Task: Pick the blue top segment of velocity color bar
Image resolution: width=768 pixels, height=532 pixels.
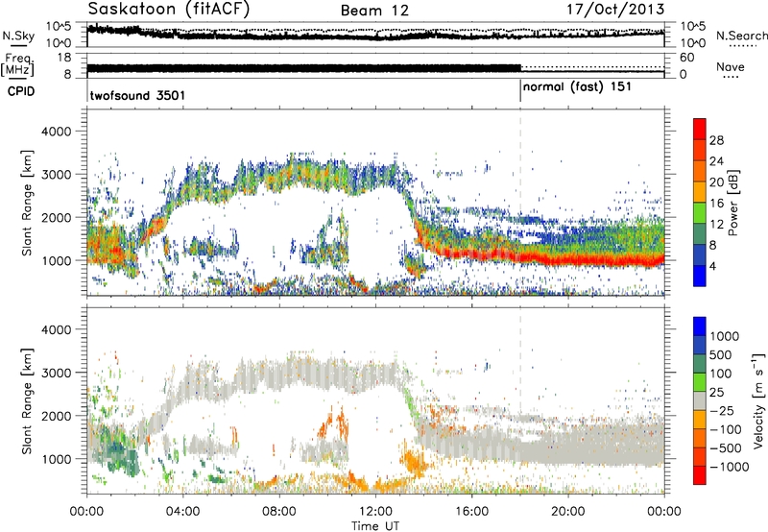Action: click(700, 326)
